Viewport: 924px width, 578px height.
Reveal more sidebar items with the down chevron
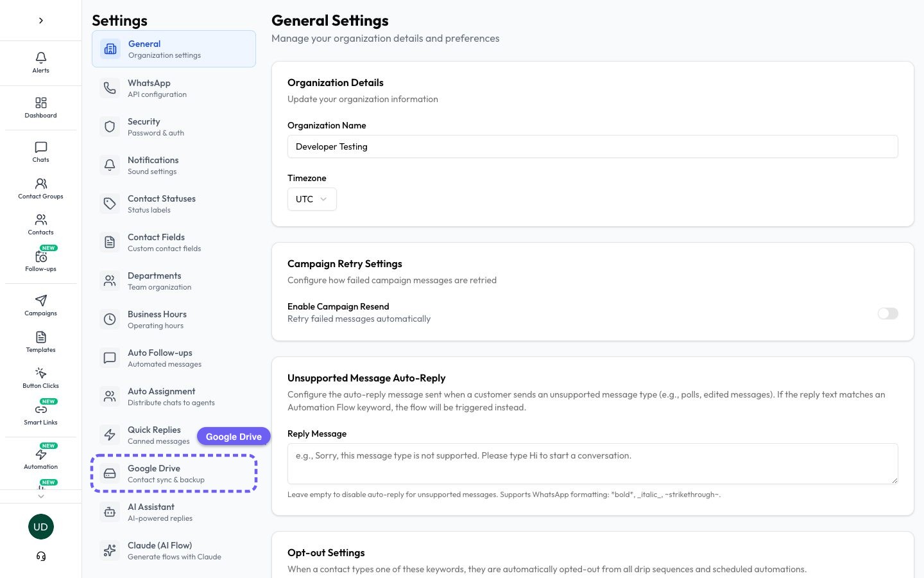(x=41, y=496)
